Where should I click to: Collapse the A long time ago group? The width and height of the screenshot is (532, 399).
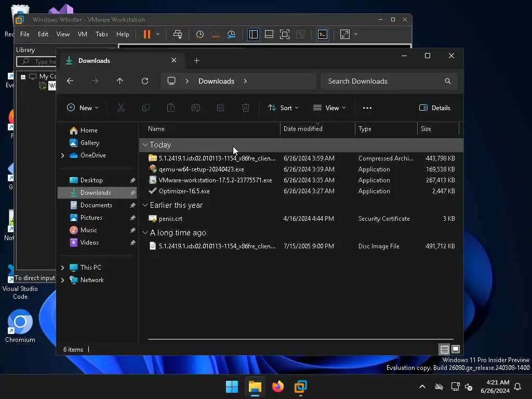[145, 233]
